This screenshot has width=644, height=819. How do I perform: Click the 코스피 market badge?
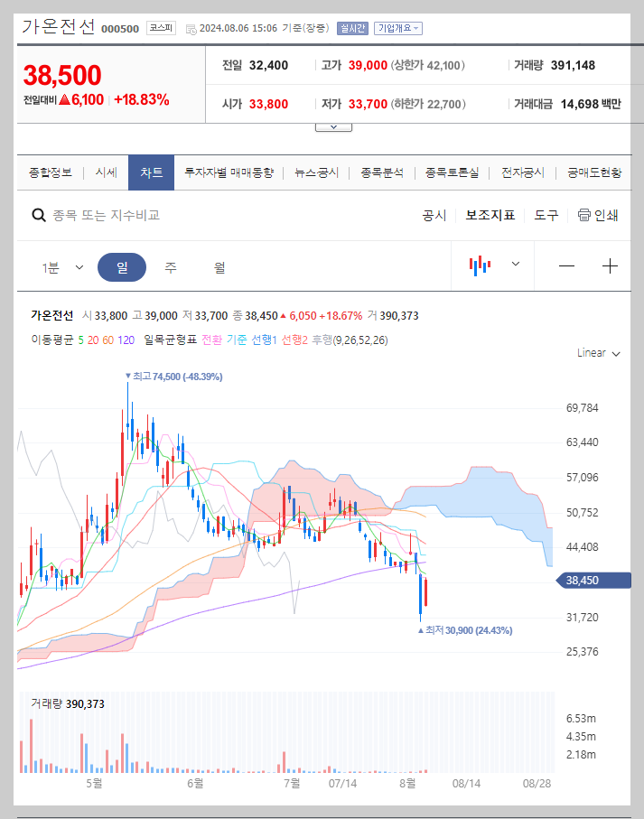tap(161, 28)
